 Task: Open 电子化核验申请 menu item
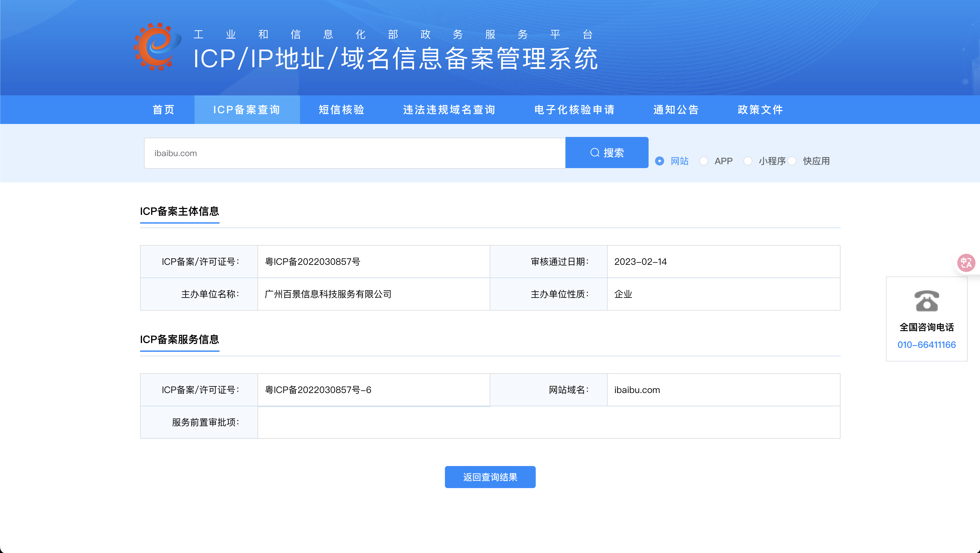574,110
